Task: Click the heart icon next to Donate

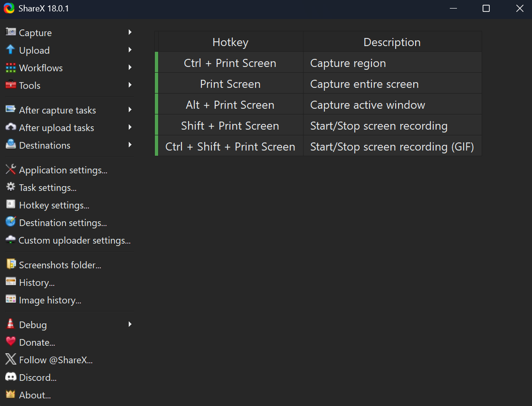Action: point(10,342)
